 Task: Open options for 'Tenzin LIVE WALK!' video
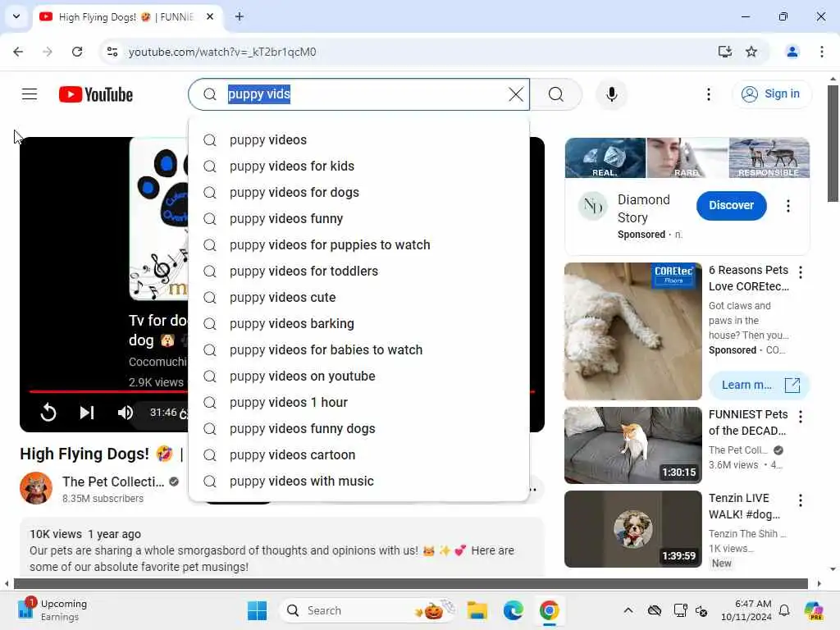pos(801,500)
